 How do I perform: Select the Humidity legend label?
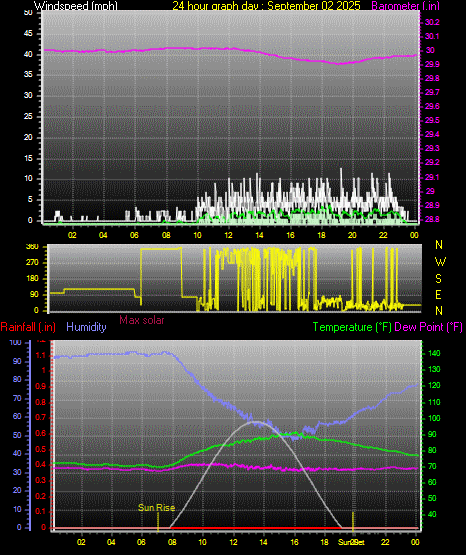pos(86,327)
